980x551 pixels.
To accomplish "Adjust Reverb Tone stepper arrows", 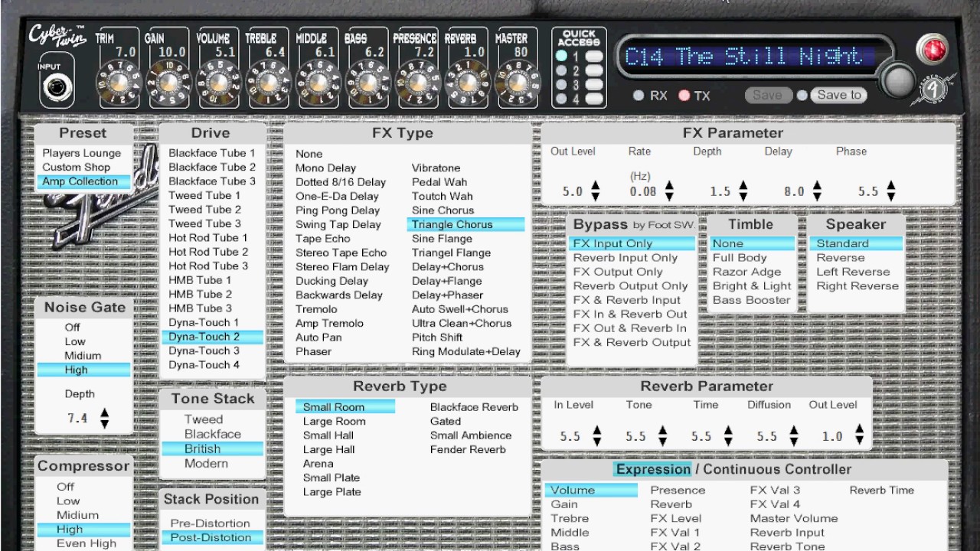I will (x=662, y=436).
